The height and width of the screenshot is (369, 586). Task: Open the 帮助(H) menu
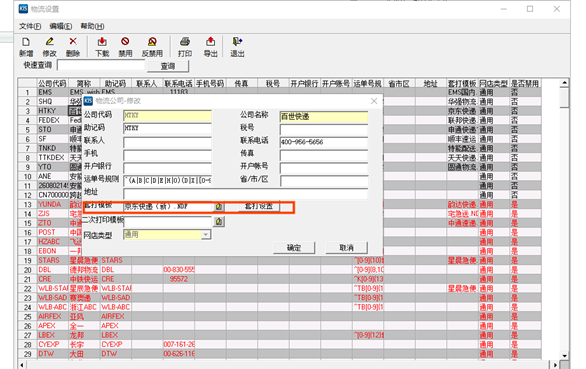(x=92, y=26)
